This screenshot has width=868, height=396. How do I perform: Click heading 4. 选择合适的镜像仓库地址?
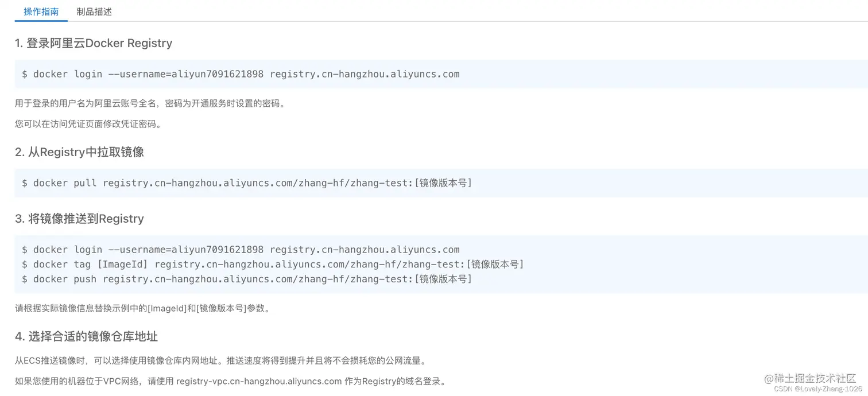[86, 336]
